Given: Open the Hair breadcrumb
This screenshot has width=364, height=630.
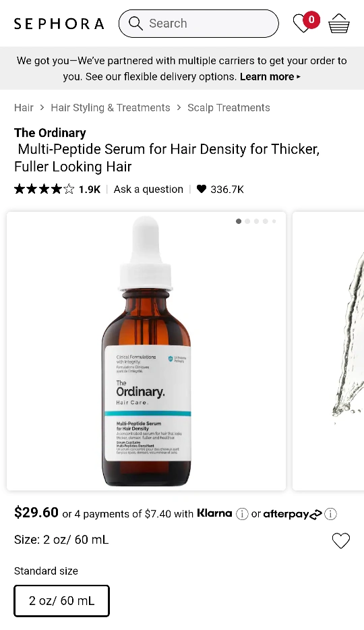Looking at the screenshot, I should (x=24, y=108).
